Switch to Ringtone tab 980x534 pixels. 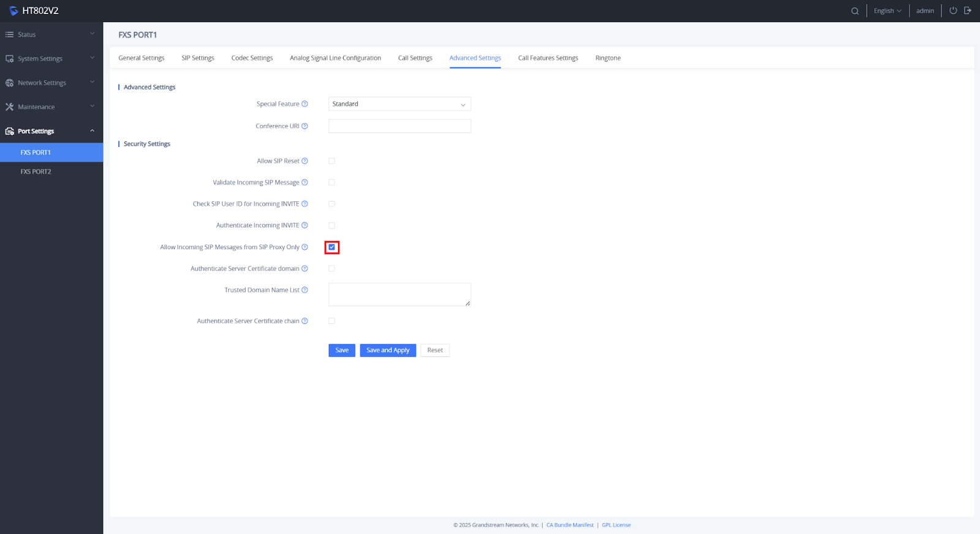coord(608,58)
